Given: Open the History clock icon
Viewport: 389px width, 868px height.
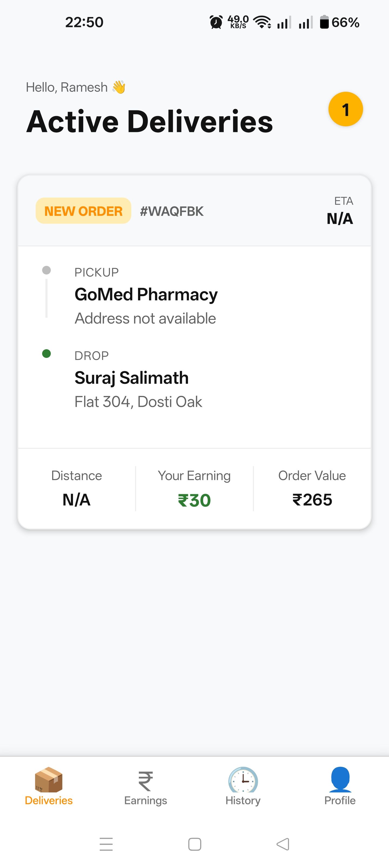Looking at the screenshot, I should click(243, 780).
